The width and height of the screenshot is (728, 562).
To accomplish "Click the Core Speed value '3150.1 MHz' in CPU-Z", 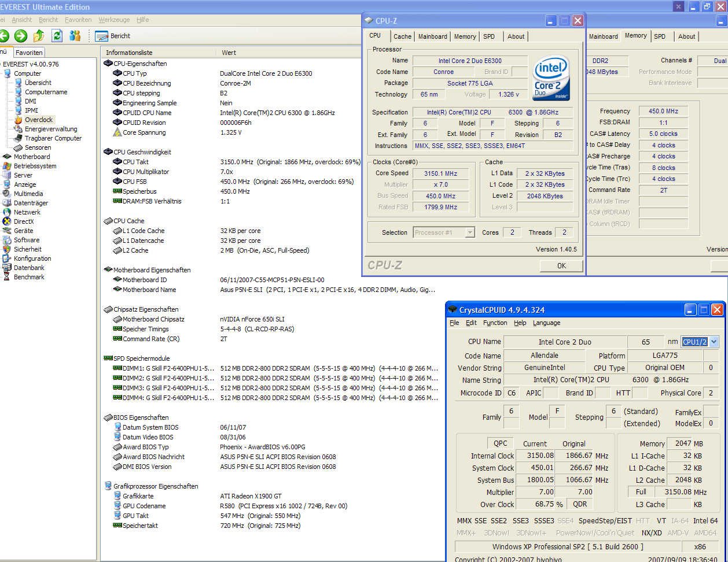I will tap(441, 173).
